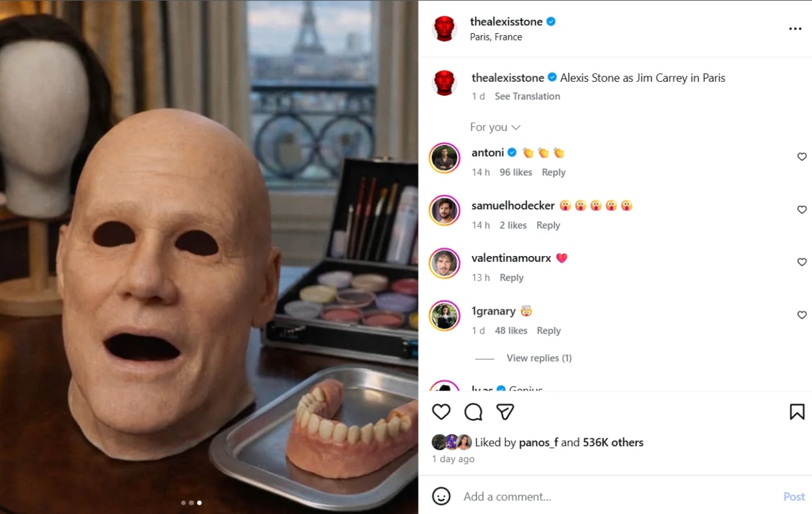Image resolution: width=812 pixels, height=514 pixels.
Task: Expand View replies (1) under 1granary
Action: click(539, 358)
